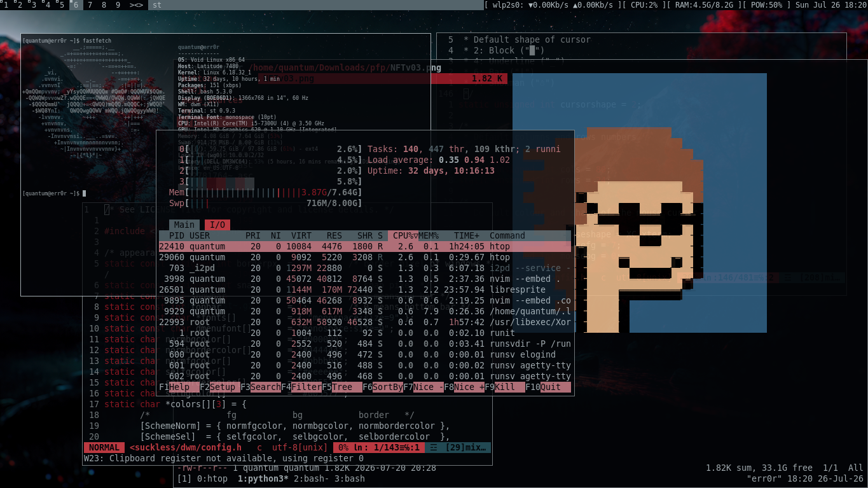Switch to the I/O tab in htop
Image resolution: width=868 pixels, height=488 pixels.
tap(217, 225)
